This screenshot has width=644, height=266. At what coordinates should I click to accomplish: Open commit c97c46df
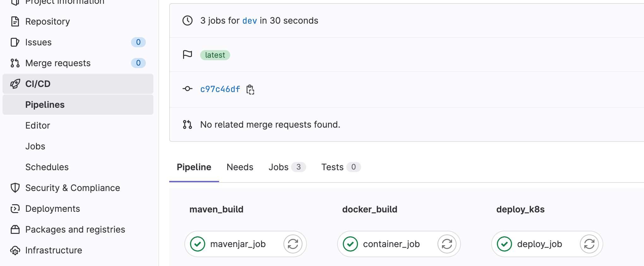[x=220, y=90]
